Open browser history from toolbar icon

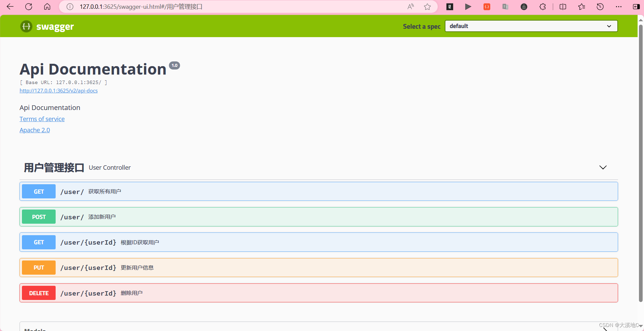pyautogui.click(x=600, y=6)
